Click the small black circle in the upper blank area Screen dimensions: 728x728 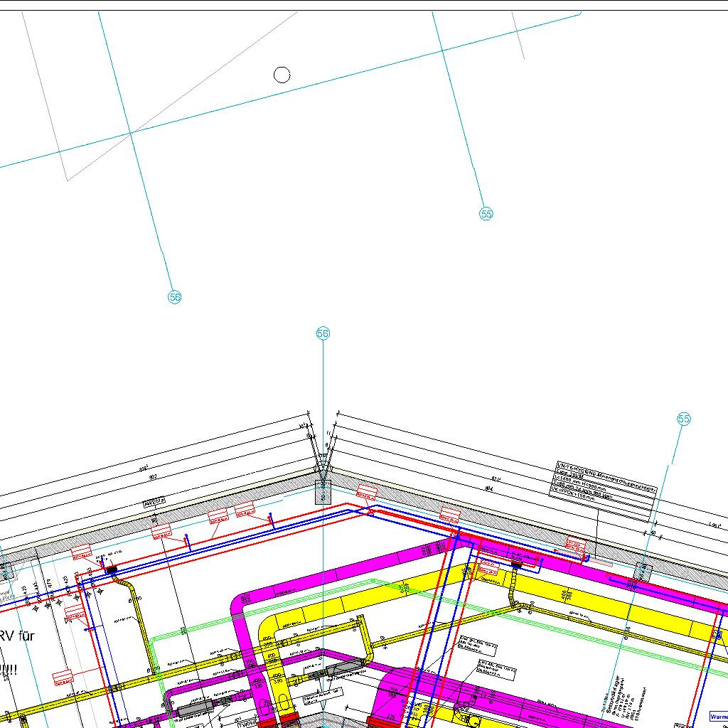coord(282,75)
